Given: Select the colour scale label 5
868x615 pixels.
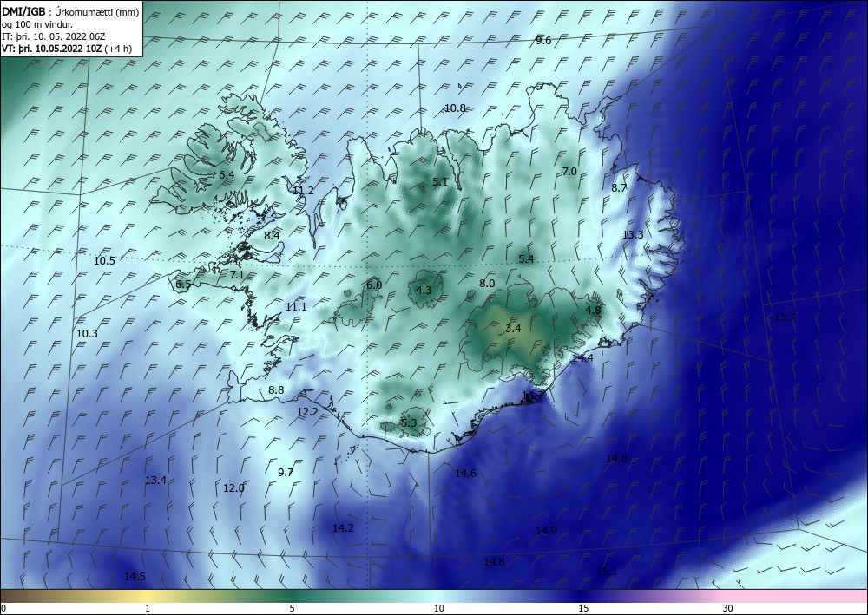Looking at the screenshot, I should pyautogui.click(x=292, y=609).
